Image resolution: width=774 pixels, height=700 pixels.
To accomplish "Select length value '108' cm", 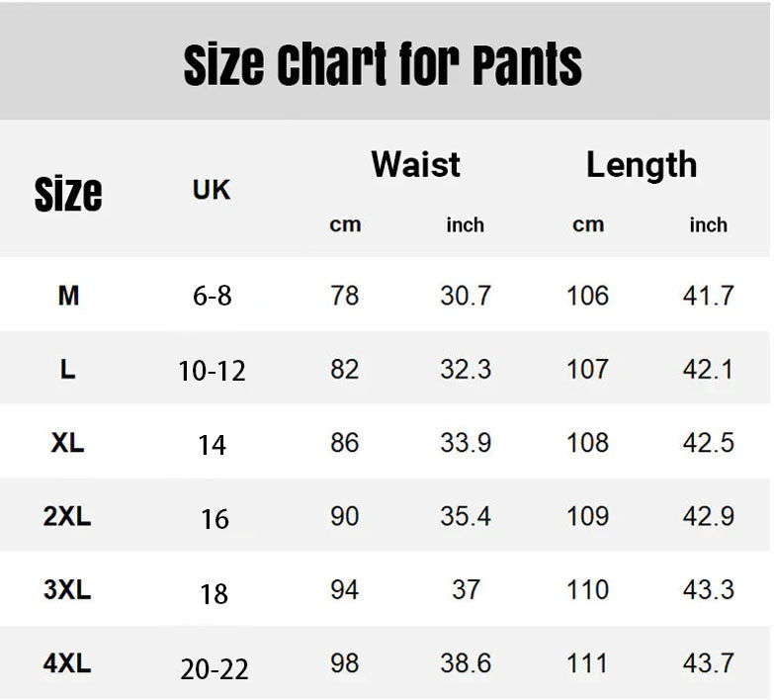I will [x=588, y=442].
